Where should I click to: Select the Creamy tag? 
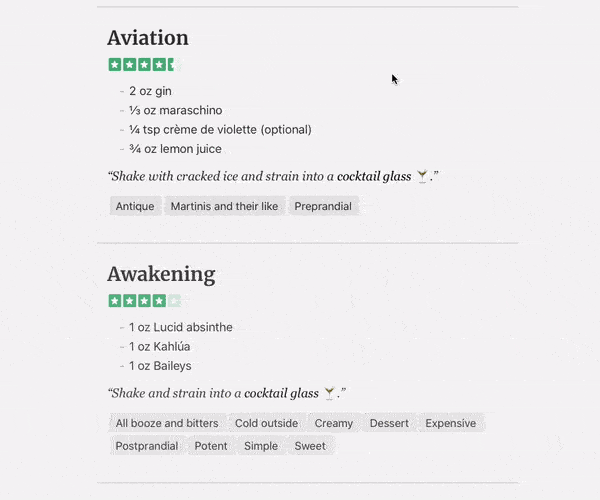click(334, 423)
